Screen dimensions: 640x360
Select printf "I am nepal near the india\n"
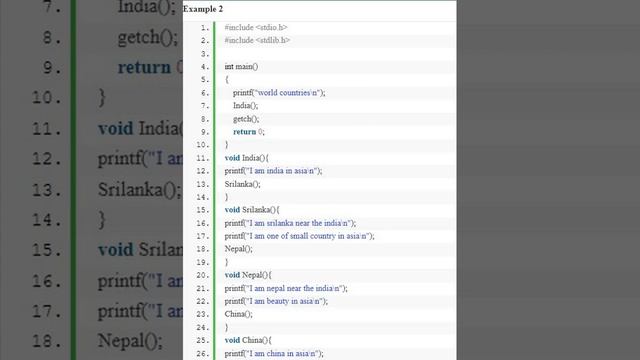tap(286, 288)
